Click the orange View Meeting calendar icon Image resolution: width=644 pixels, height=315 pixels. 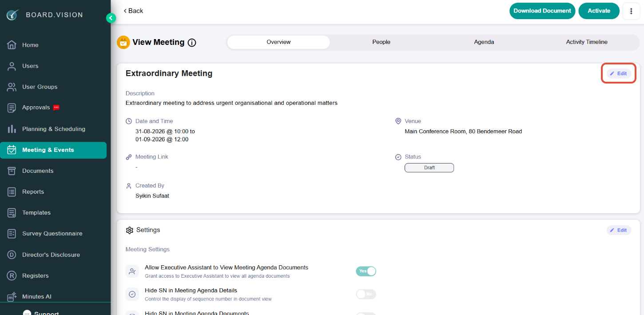pyautogui.click(x=123, y=42)
